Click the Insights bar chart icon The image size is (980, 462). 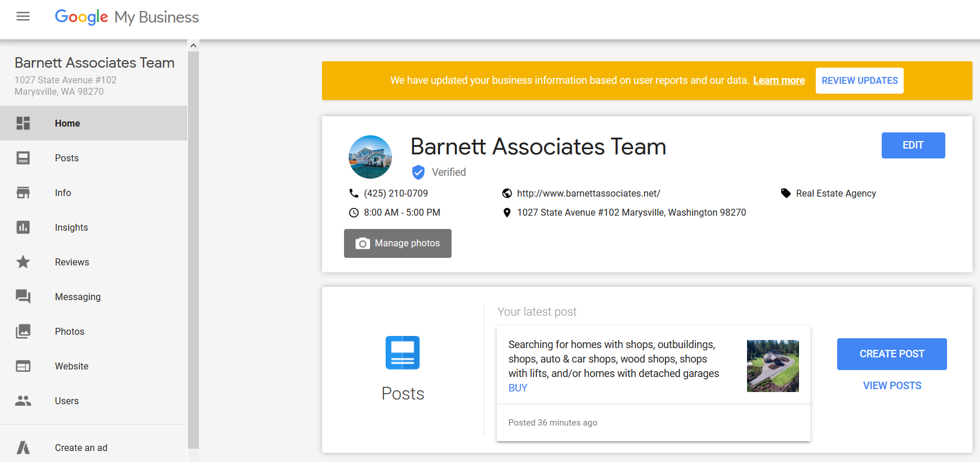(x=23, y=227)
